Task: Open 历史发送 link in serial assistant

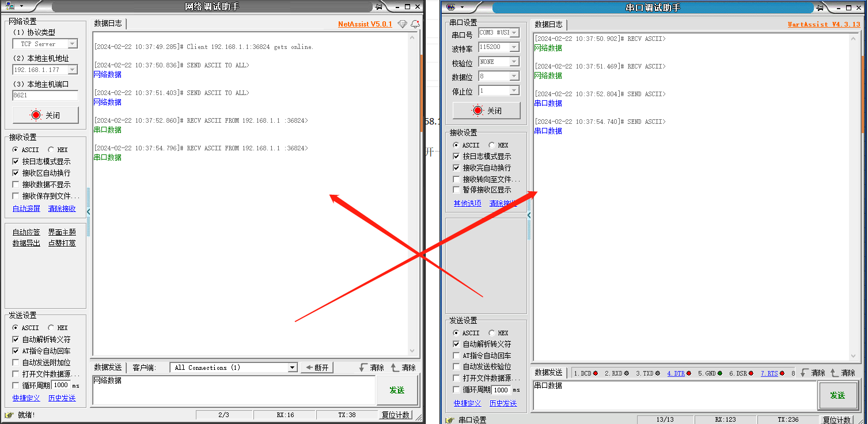Action: pos(503,403)
